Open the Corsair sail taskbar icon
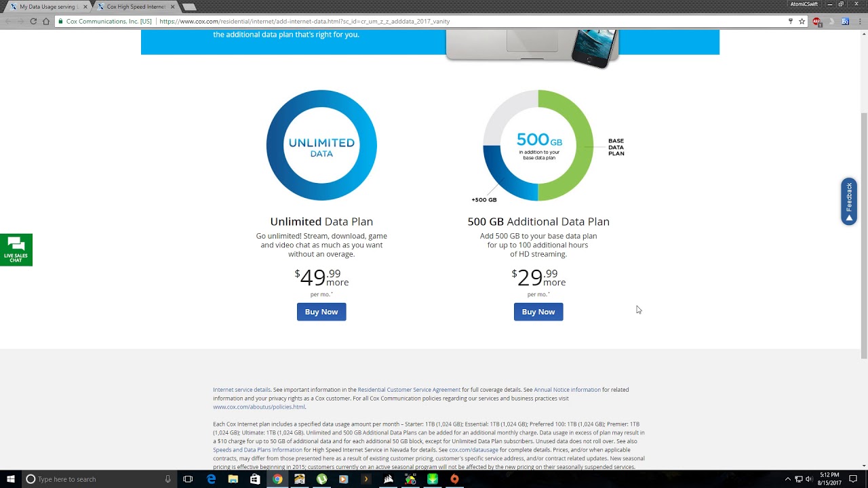The width and height of the screenshot is (868, 488). coord(389,479)
